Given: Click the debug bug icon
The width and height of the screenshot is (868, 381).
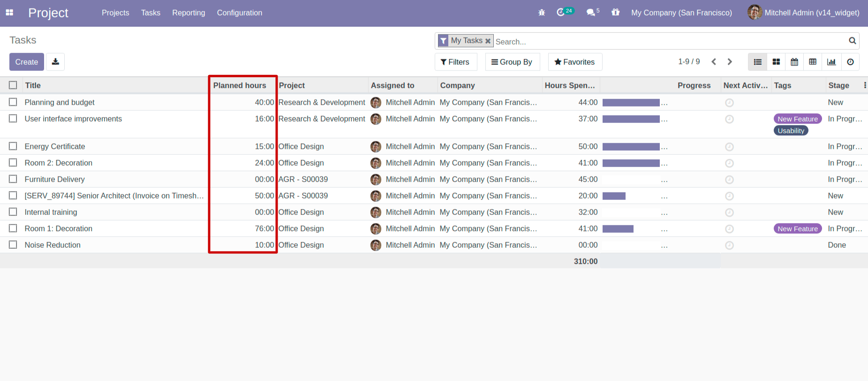Looking at the screenshot, I should pyautogui.click(x=542, y=13).
